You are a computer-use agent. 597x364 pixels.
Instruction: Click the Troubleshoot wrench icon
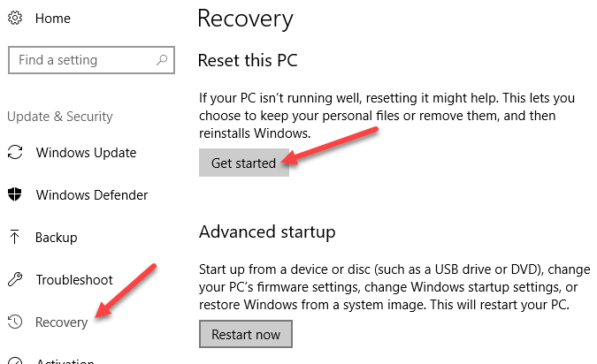pyautogui.click(x=14, y=280)
